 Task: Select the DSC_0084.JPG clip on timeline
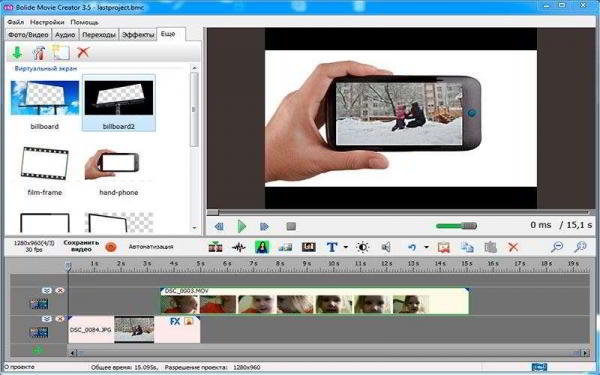pyautogui.click(x=134, y=329)
